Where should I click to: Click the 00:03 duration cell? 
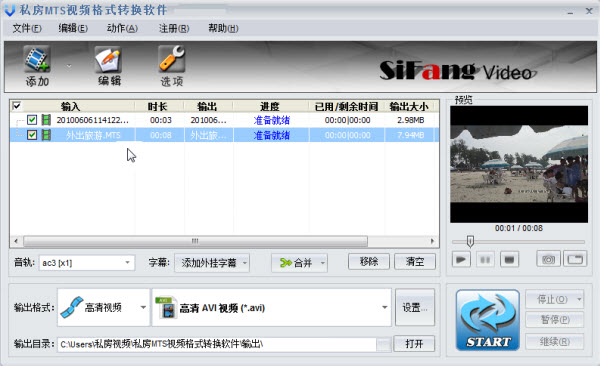pyautogui.click(x=161, y=120)
